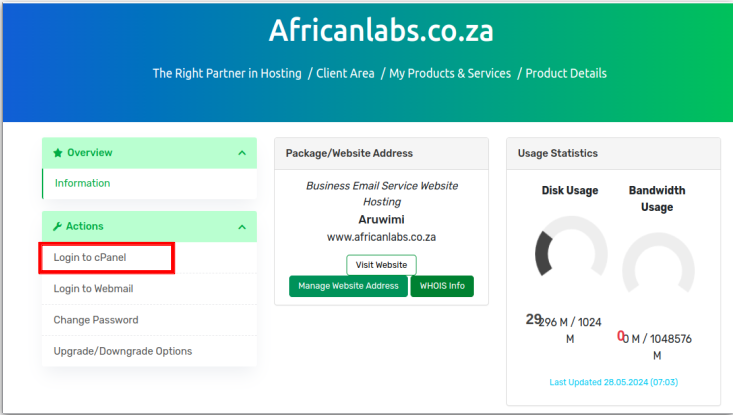Collapse the Actions panel chevron
The height and width of the screenshot is (415, 733).
coord(242,227)
